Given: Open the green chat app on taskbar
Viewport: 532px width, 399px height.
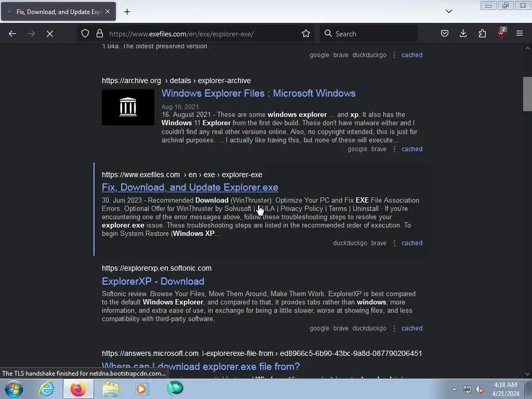Looking at the screenshot, I should tap(175, 388).
